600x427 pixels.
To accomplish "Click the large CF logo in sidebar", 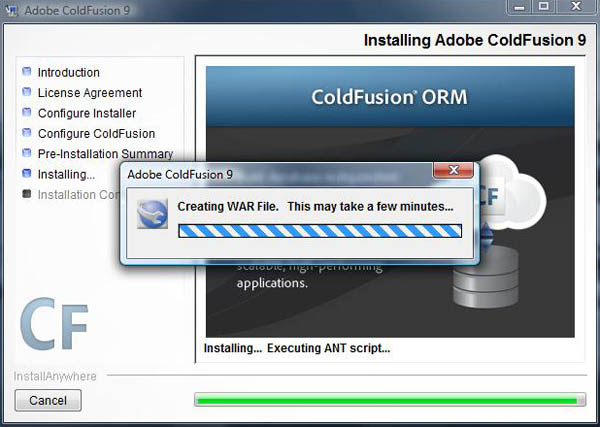I will (x=54, y=324).
